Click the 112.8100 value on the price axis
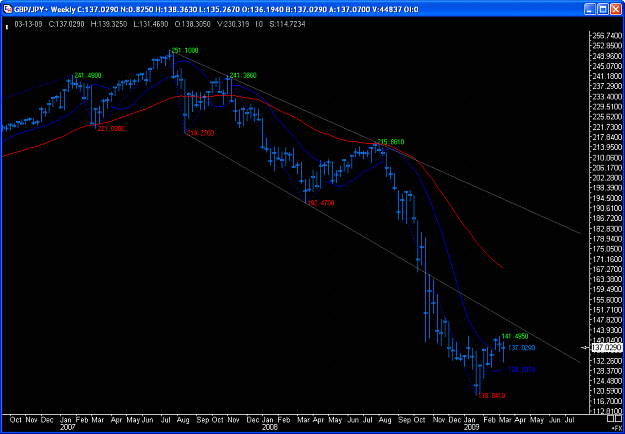 pyautogui.click(x=609, y=411)
